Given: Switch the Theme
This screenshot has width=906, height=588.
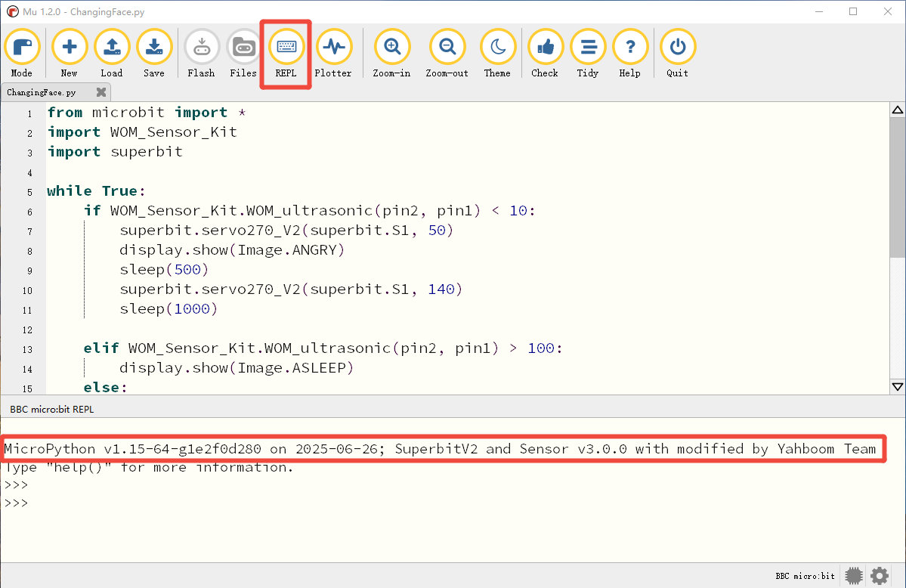Looking at the screenshot, I should pyautogui.click(x=497, y=54).
